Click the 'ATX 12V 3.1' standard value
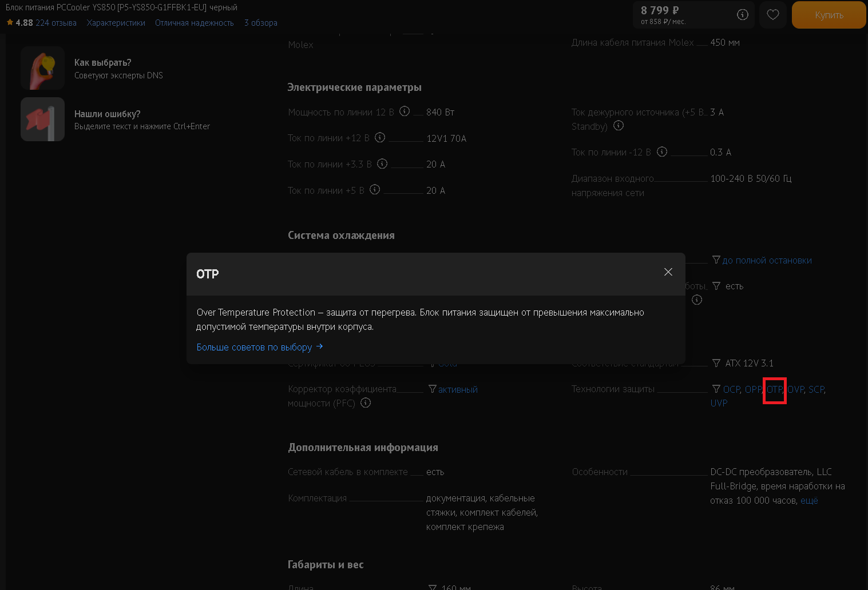 click(x=750, y=363)
